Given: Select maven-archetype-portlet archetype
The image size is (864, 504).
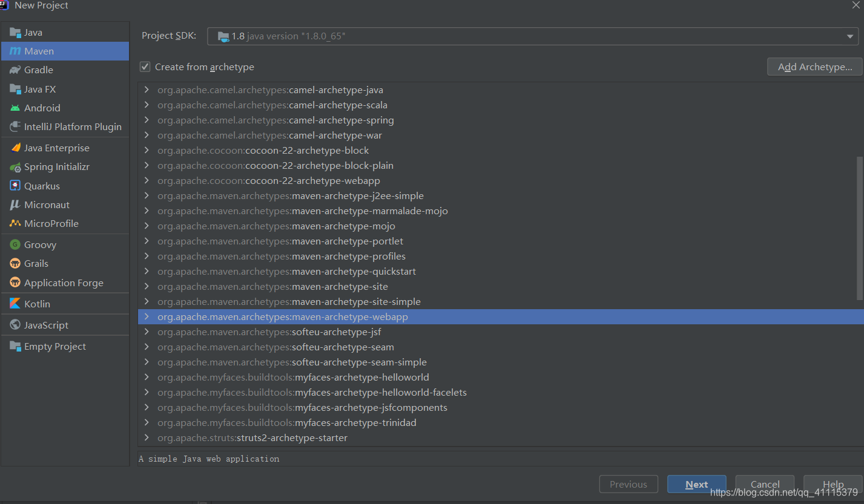Looking at the screenshot, I should [501, 241].
